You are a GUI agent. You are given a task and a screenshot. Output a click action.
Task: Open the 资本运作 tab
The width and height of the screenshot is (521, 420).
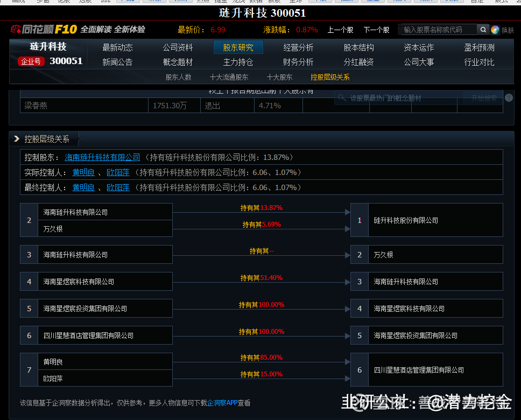coord(419,47)
